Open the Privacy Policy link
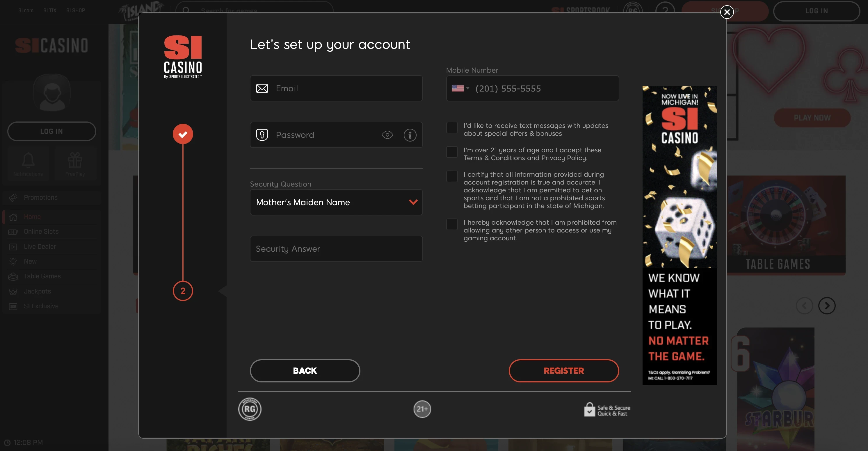The width and height of the screenshot is (868, 451). click(x=563, y=158)
